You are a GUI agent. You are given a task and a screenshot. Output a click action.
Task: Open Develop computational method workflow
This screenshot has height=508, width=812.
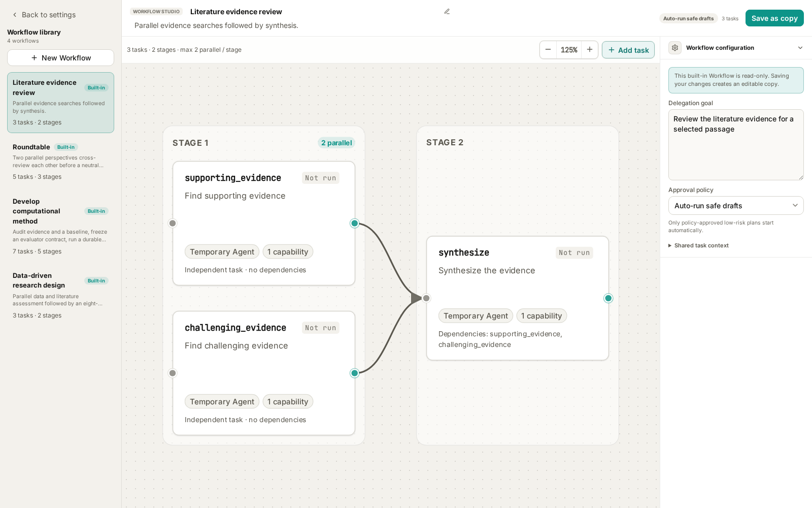60,226
